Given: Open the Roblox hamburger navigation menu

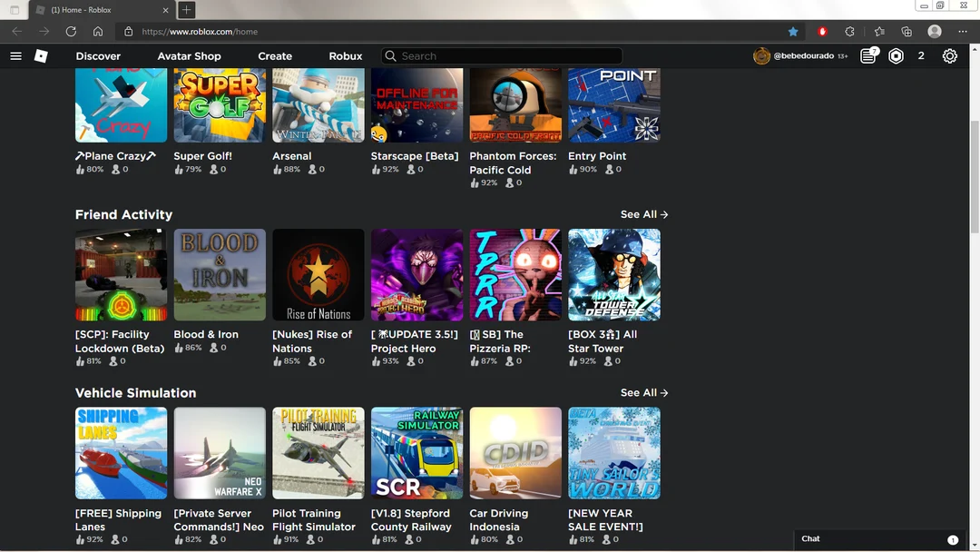Looking at the screenshot, I should pyautogui.click(x=15, y=56).
